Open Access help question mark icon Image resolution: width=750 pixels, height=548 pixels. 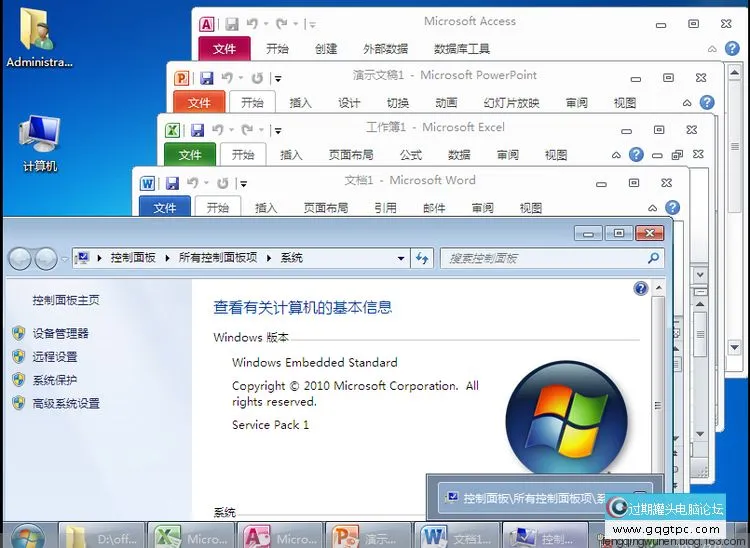tap(732, 48)
